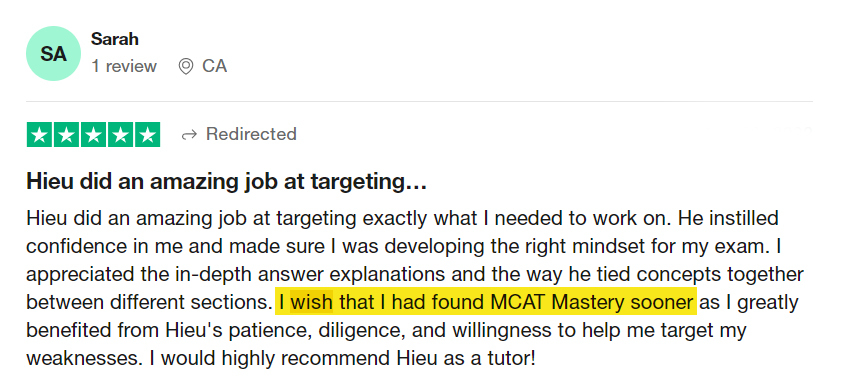Click the green SA avatar circle
This screenshot has width=841, height=377.
[53, 54]
